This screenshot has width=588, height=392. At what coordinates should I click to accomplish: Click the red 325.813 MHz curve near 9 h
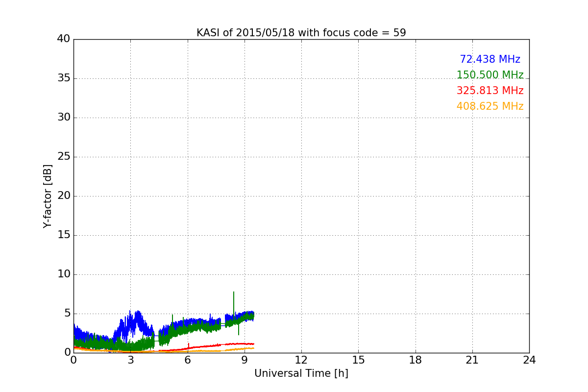coord(245,344)
